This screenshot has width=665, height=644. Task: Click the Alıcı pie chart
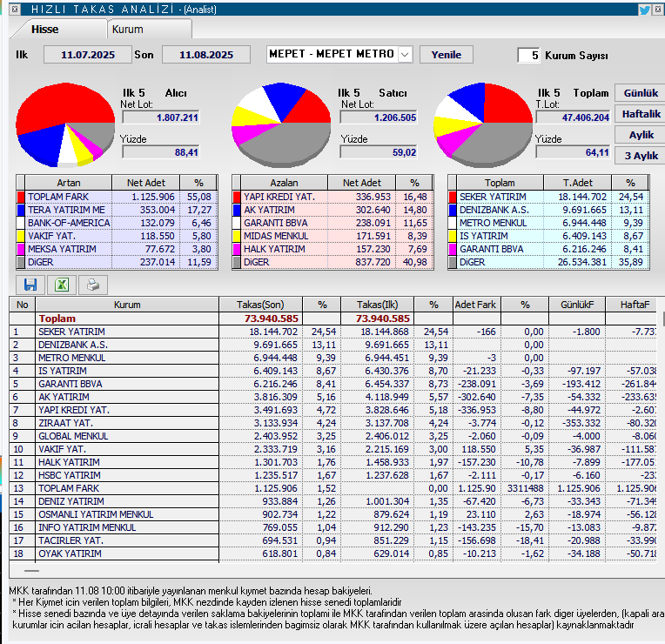[x=65, y=124]
